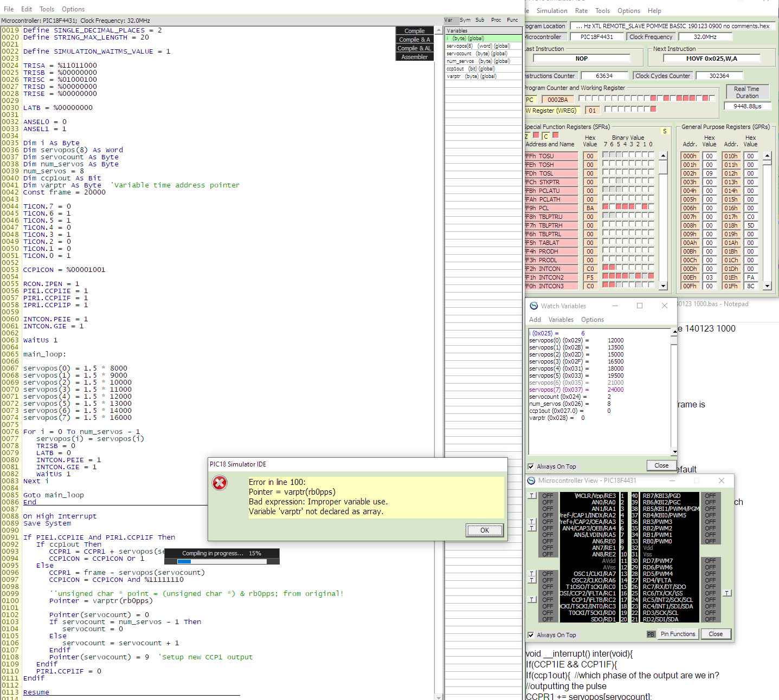Toggle the T button for RC6/TX/CK/SS pin

tap(728, 593)
